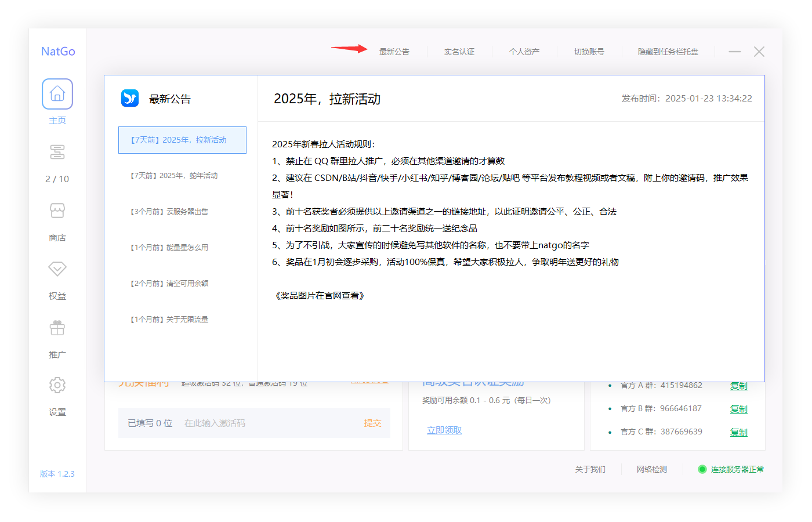Click the 奖励可用余额 0.1 - 0.6 元 text
Viewport: 812px width, 522px height.
(487, 400)
